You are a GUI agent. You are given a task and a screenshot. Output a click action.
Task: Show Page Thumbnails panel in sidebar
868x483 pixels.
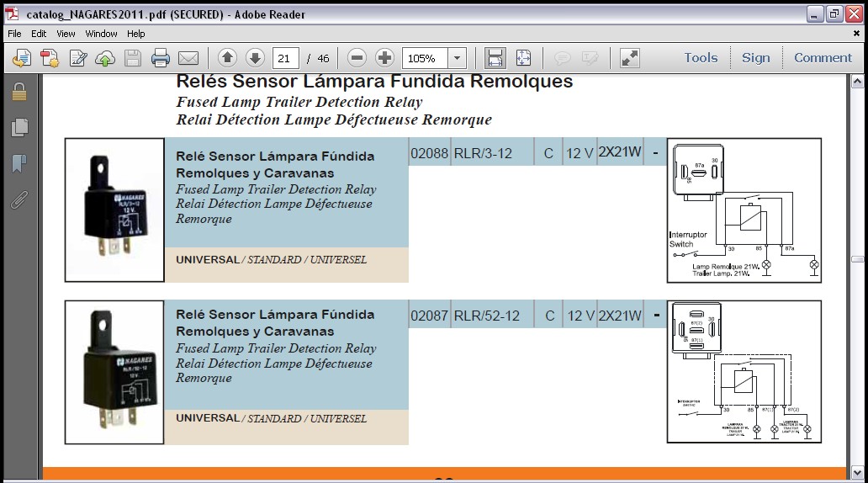coord(19,128)
